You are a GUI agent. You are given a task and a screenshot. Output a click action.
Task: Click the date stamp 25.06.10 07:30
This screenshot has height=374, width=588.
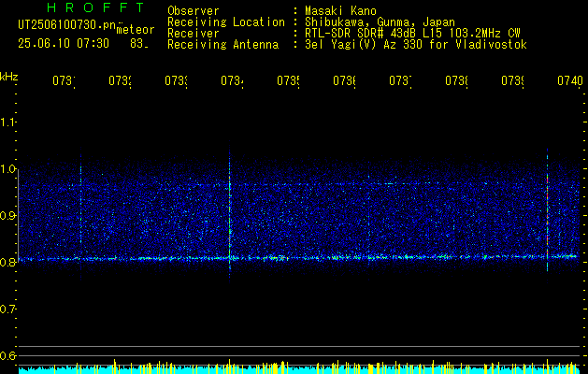point(64,44)
